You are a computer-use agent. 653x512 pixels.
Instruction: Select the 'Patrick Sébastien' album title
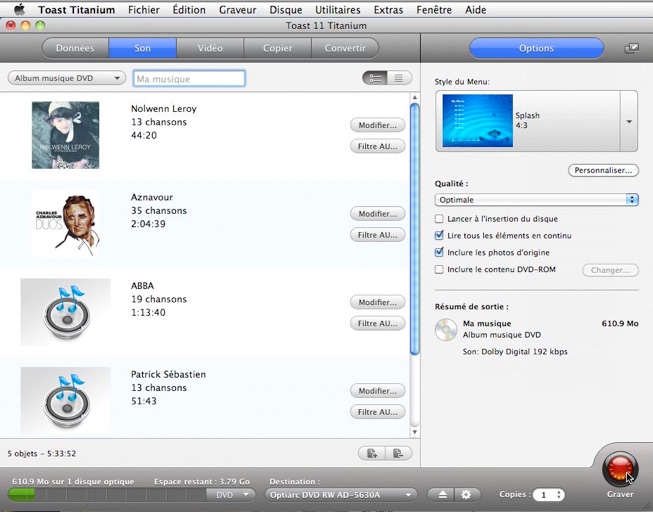point(168,374)
